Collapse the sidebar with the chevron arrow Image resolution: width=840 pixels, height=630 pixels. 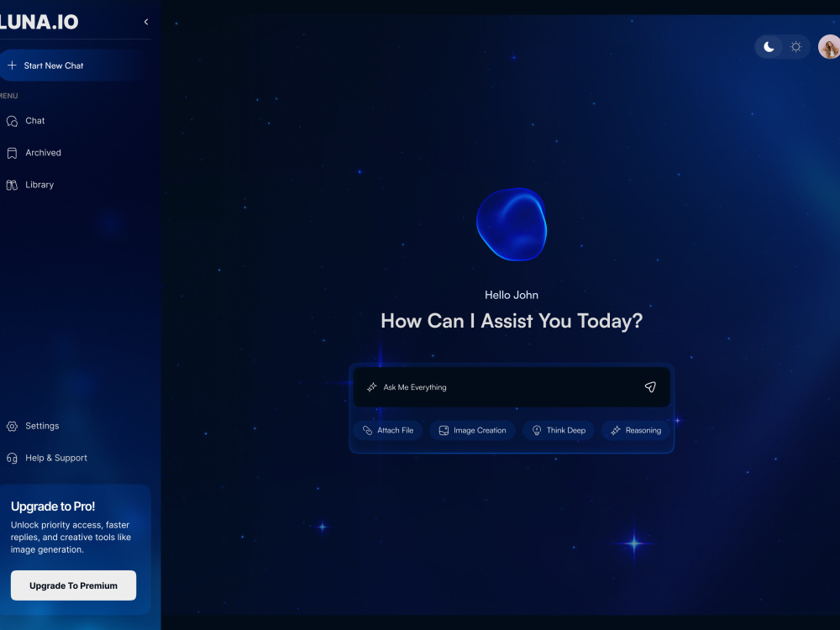click(x=145, y=22)
